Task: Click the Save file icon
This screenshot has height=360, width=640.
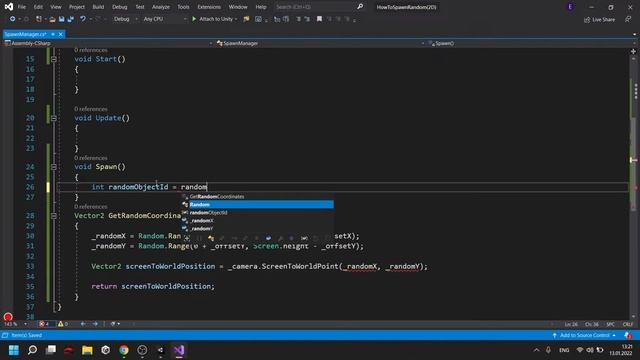Action: pos(61,19)
